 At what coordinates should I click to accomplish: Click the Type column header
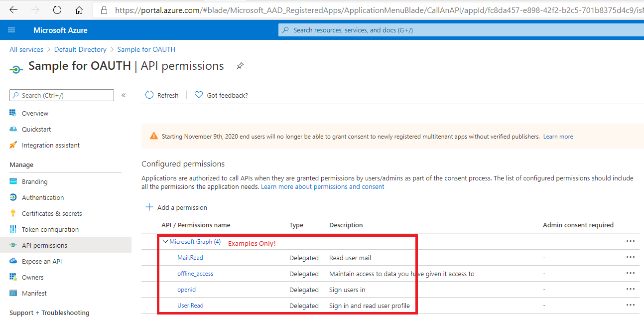(296, 225)
